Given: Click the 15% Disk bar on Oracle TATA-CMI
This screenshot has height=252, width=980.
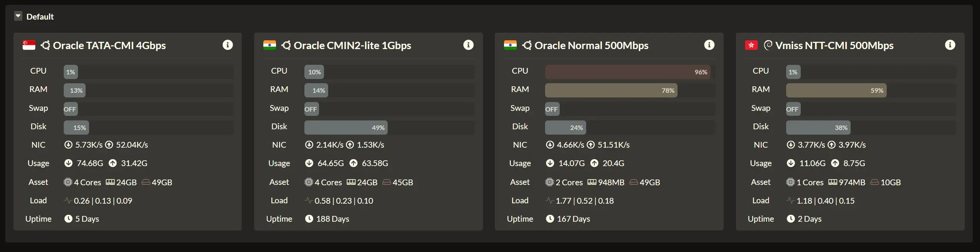Looking at the screenshot, I should click(x=76, y=127).
